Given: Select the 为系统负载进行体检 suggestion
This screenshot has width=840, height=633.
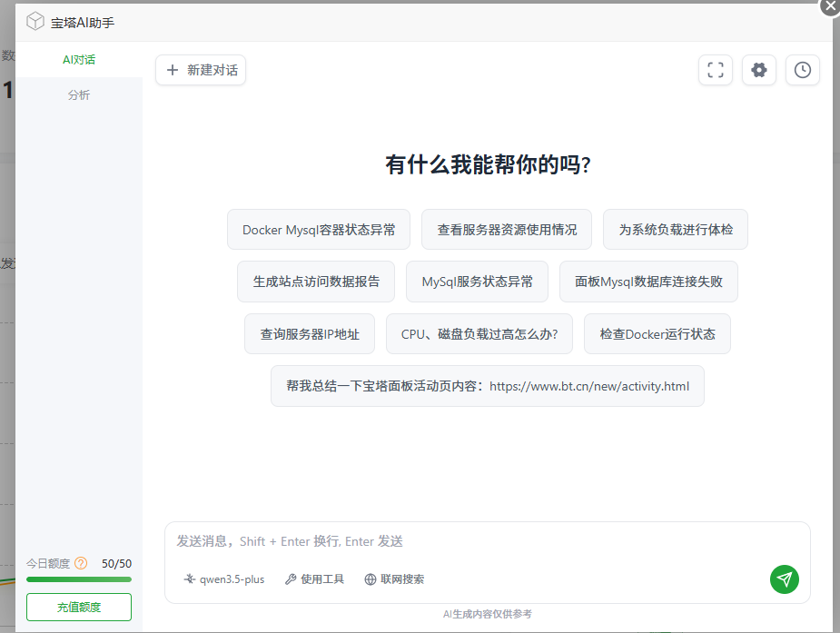Looking at the screenshot, I should (676, 230).
